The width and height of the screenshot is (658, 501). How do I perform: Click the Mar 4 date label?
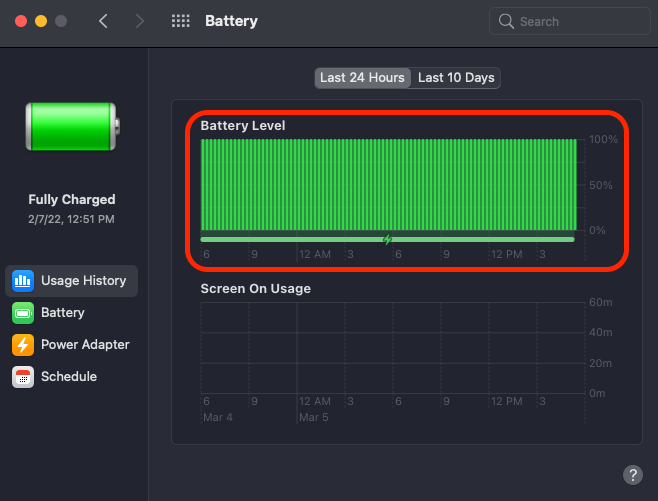pos(218,418)
